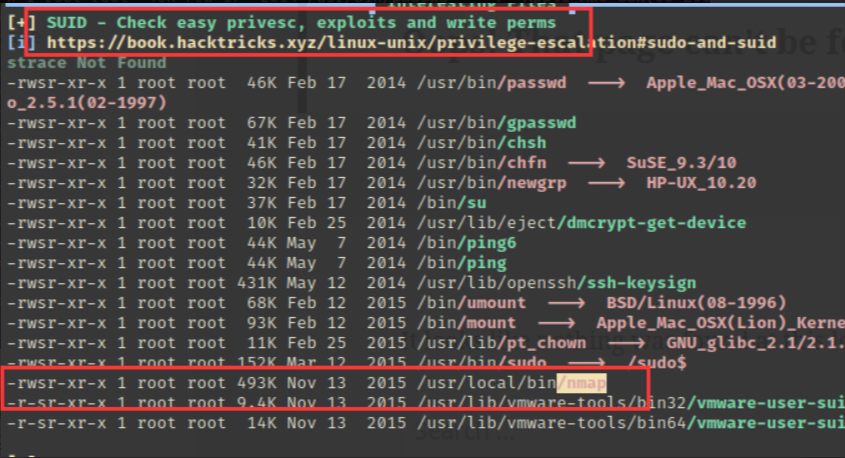This screenshot has height=458, width=845.
Task: Open the book.hacktricks.xyz privilege-escalation link
Action: tap(411, 43)
